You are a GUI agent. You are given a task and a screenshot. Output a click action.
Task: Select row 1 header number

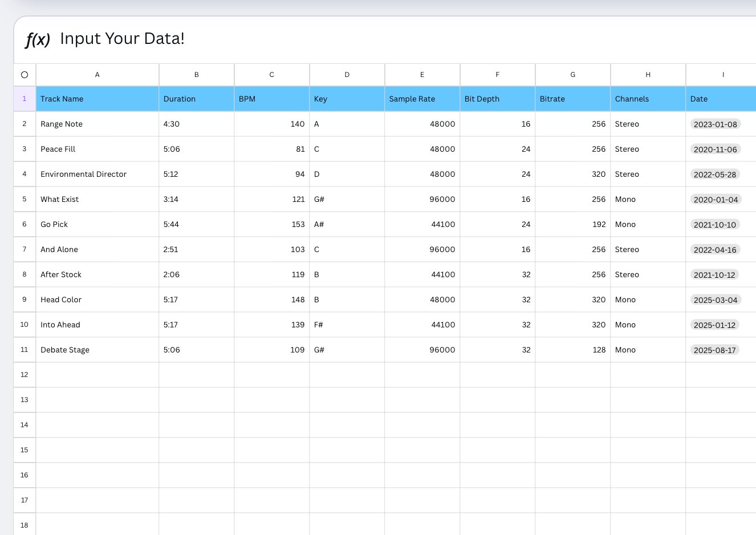click(25, 99)
